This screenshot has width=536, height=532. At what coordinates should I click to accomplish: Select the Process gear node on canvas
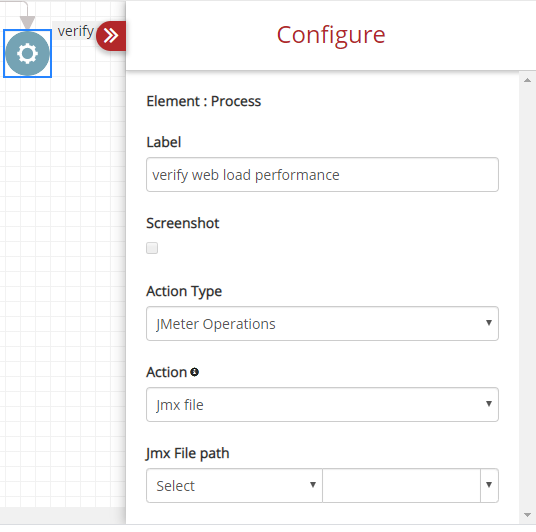[x=27, y=53]
